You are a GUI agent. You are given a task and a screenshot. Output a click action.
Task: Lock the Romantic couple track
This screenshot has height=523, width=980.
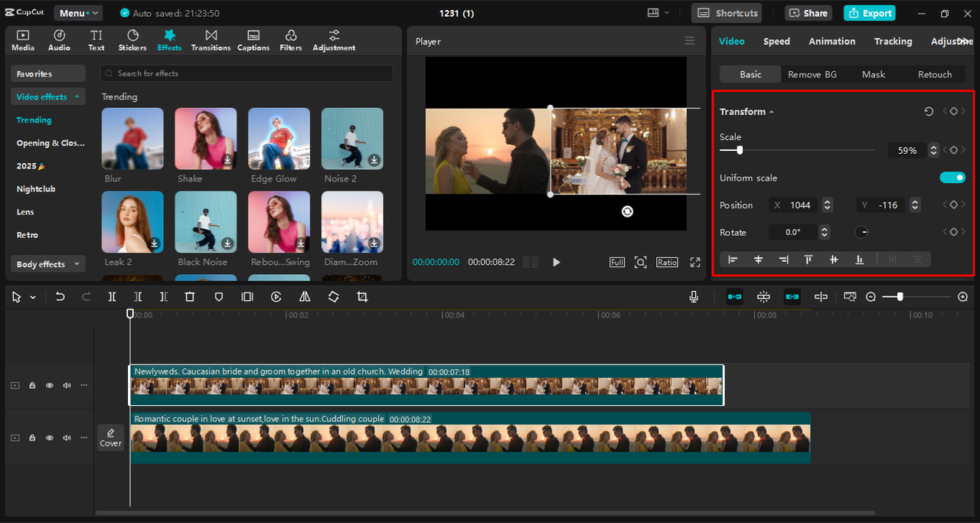(x=32, y=438)
